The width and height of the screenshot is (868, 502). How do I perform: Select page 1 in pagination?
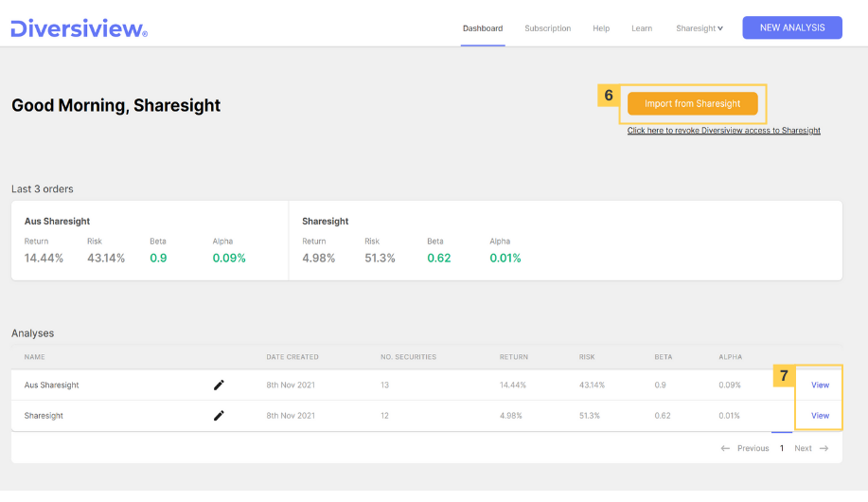(x=782, y=448)
